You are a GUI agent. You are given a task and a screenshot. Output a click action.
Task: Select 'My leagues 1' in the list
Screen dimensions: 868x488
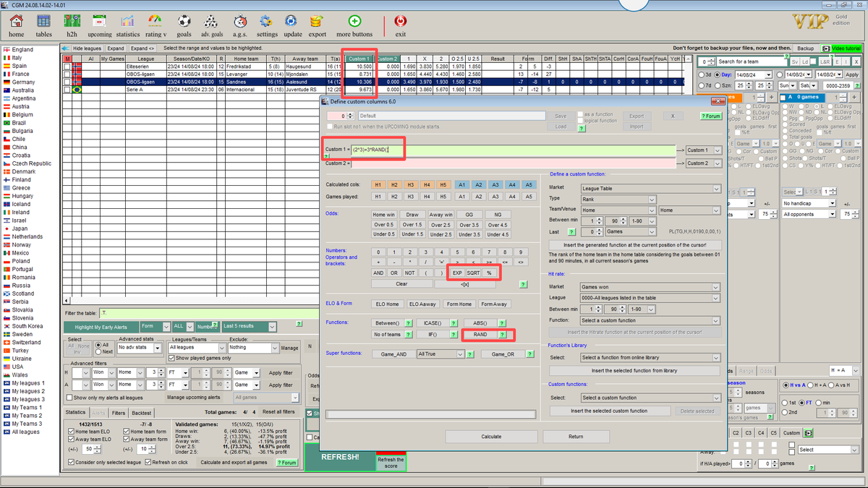pyautogui.click(x=28, y=383)
